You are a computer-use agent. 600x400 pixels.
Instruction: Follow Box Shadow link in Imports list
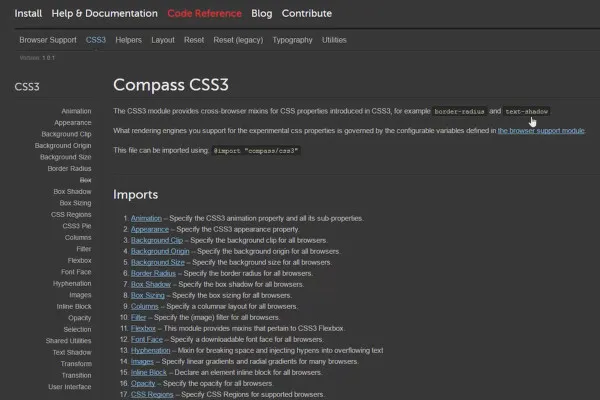click(x=151, y=284)
